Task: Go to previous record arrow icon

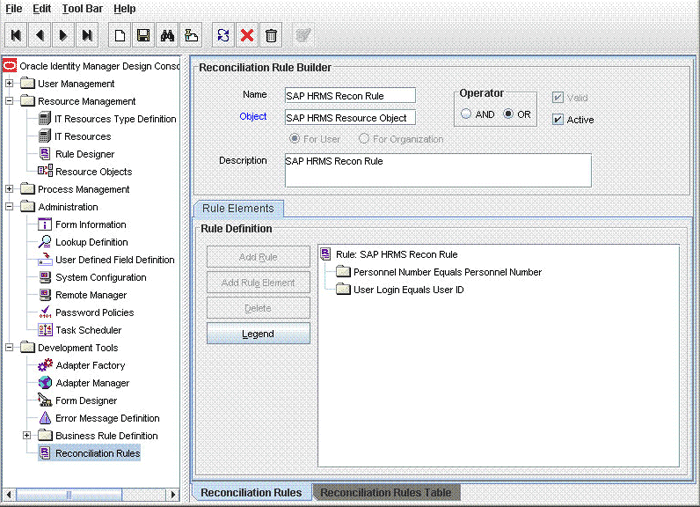Action: point(40,35)
